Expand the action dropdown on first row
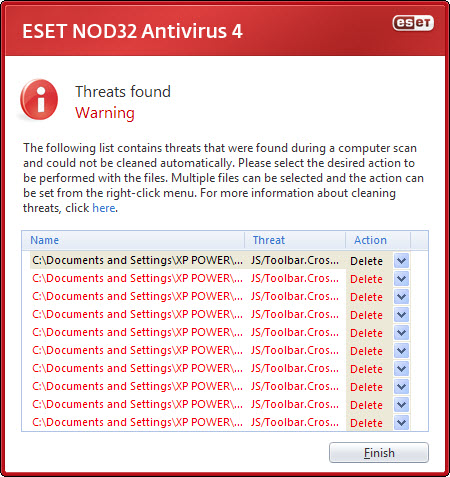Image resolution: width=450 pixels, height=477 pixels. coord(401,260)
